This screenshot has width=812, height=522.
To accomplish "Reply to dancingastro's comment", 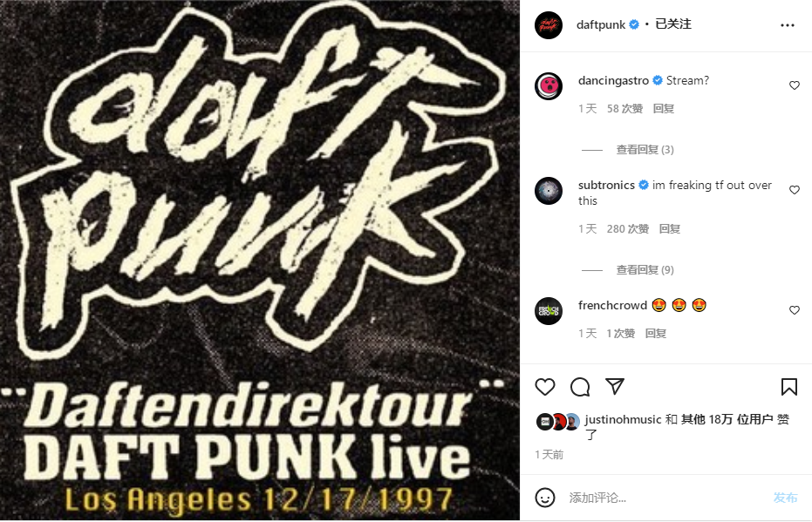I will 664,109.
